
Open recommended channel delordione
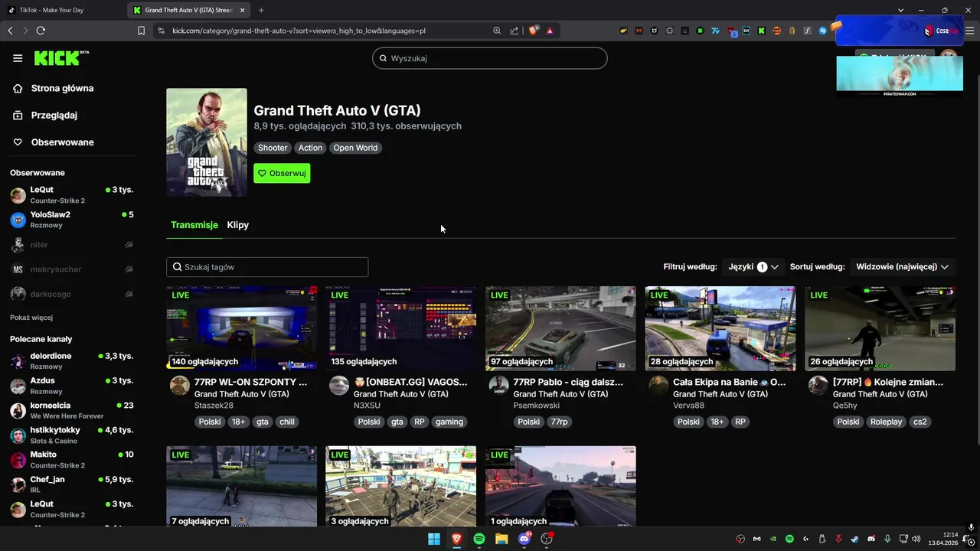tap(72, 361)
